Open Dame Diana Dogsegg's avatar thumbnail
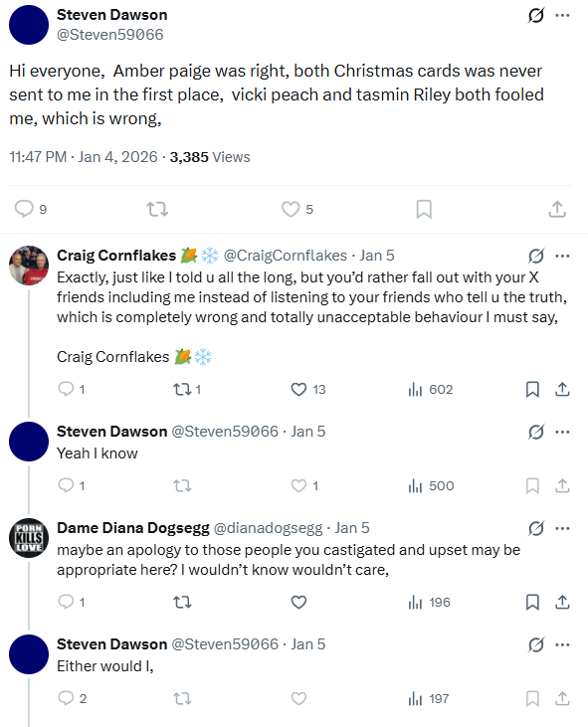 (29, 538)
